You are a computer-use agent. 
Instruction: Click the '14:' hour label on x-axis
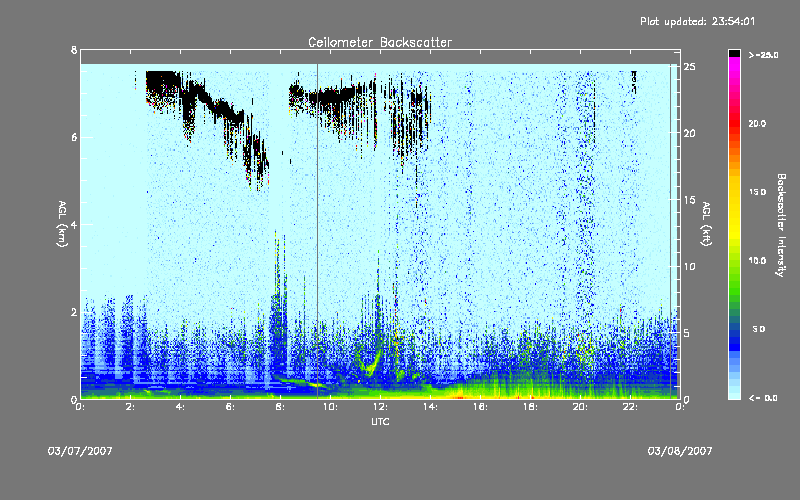(430, 407)
